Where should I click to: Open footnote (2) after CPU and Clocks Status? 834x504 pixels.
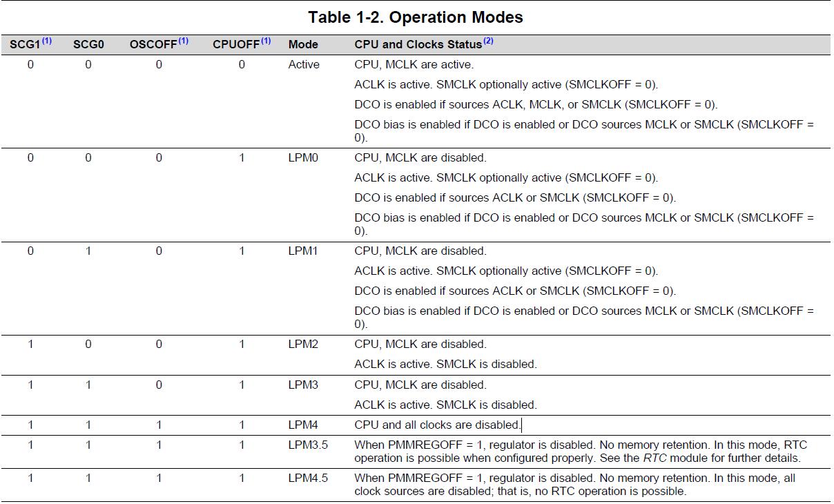click(x=488, y=41)
